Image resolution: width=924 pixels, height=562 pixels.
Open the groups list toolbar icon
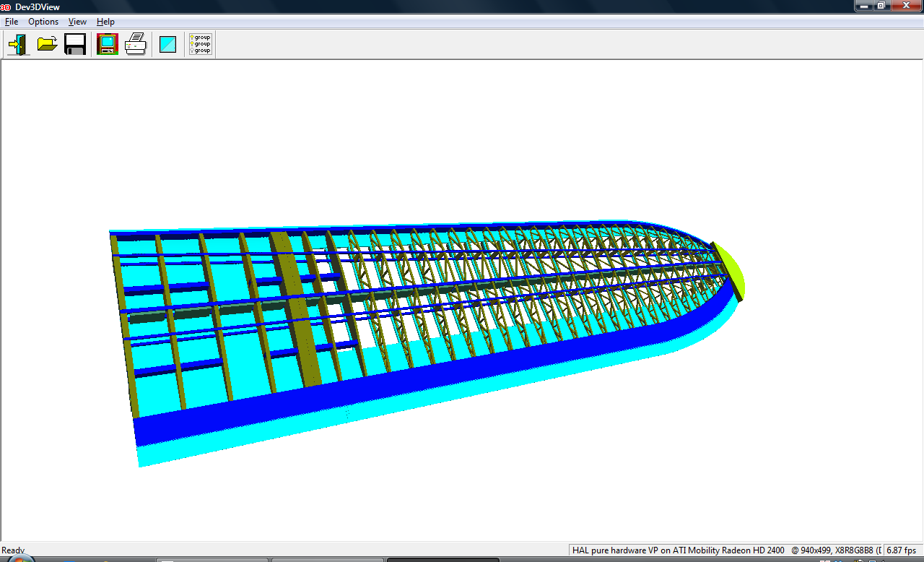[x=200, y=44]
